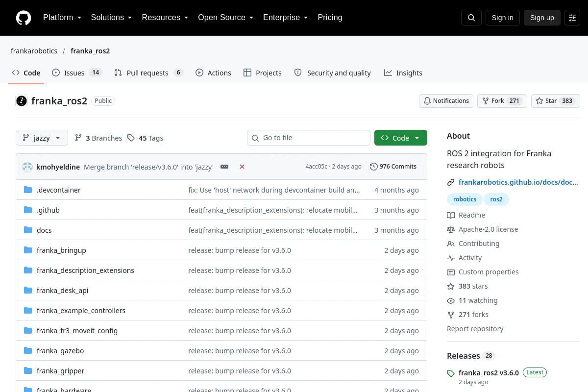The width and height of the screenshot is (588, 392).
Task: Open the 3 Branches link
Action: click(98, 138)
